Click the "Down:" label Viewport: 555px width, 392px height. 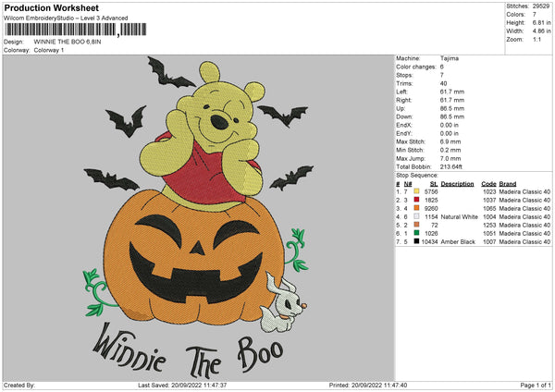tap(404, 116)
